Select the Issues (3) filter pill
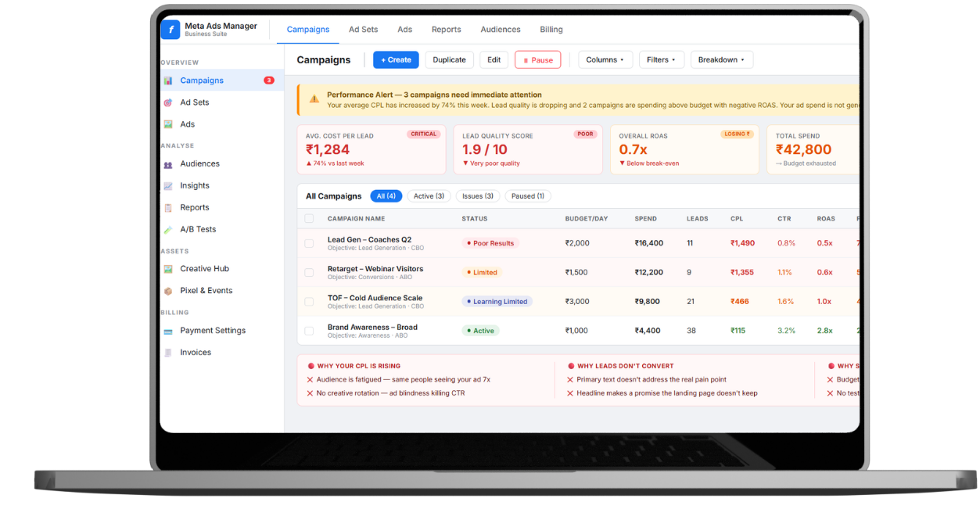The image size is (980, 516). pyautogui.click(x=478, y=196)
